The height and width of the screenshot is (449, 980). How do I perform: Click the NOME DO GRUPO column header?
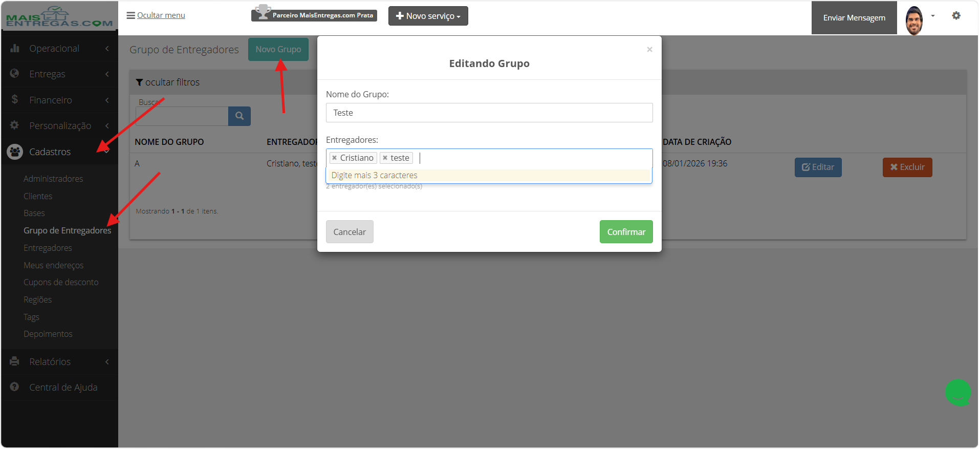coord(169,142)
